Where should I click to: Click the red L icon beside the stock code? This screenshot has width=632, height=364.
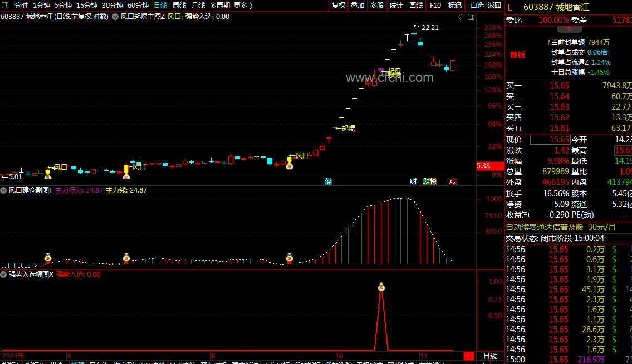tap(510, 7)
